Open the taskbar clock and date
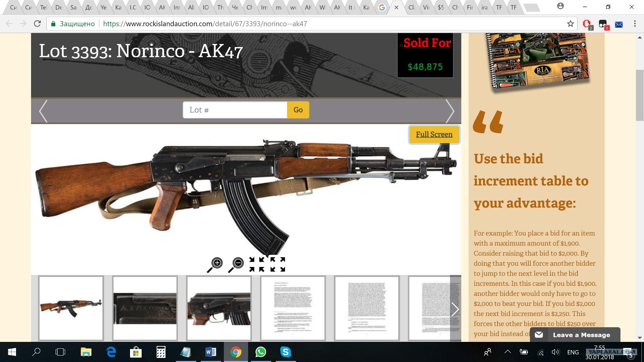 click(600, 352)
